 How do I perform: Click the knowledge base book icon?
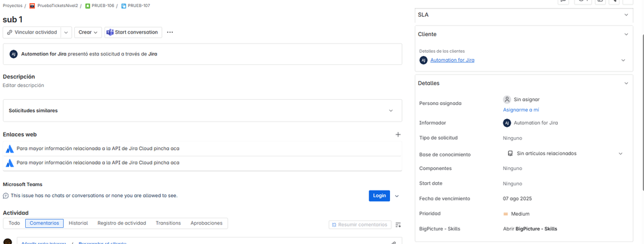click(510, 153)
